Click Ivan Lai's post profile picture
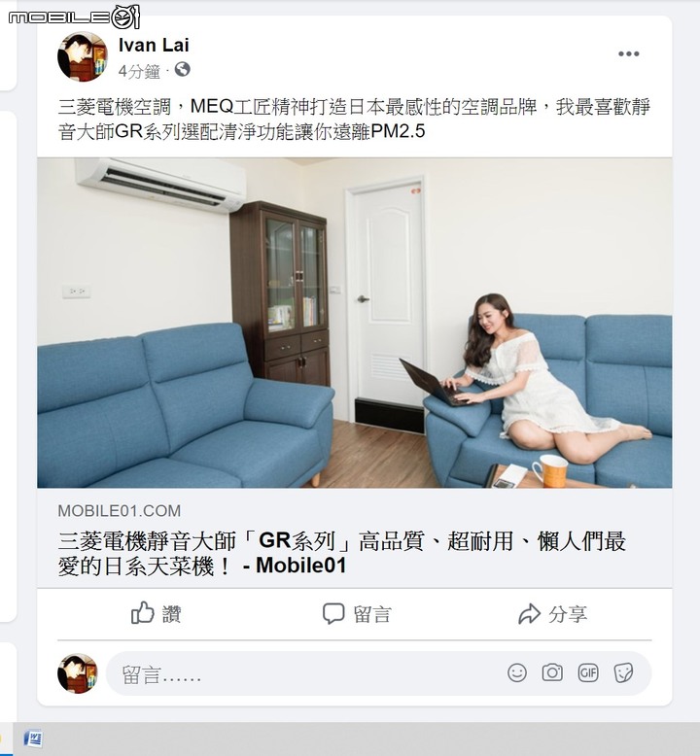Screen dimensions: 700x756 click(83, 56)
